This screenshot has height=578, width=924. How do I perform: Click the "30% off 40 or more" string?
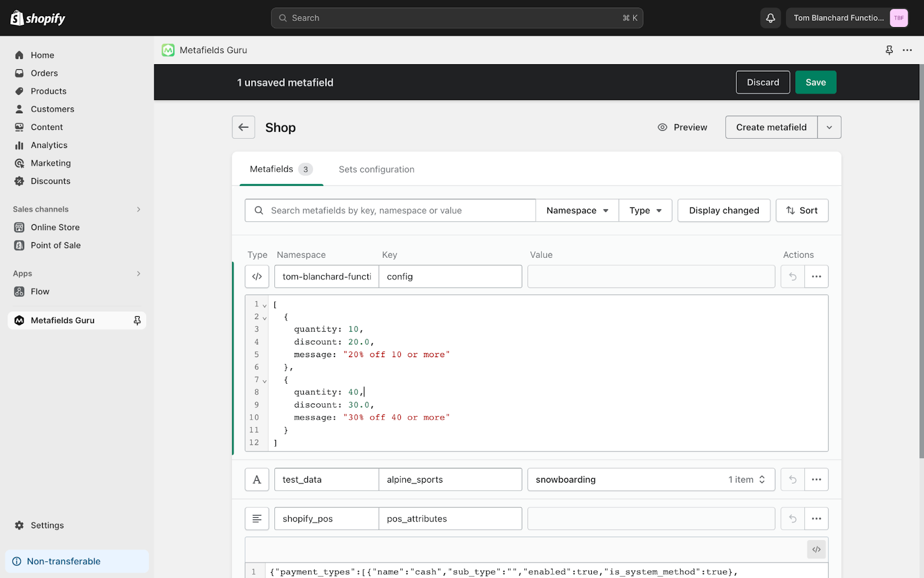[396, 417]
